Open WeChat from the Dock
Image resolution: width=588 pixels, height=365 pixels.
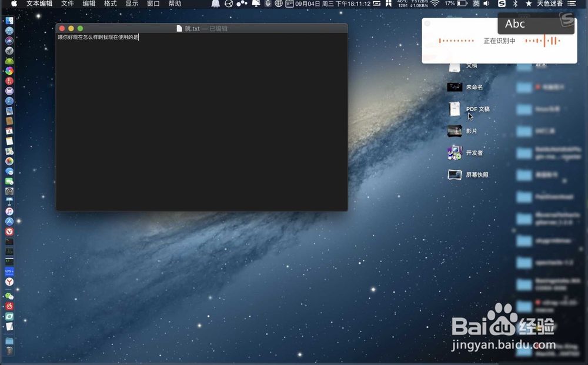pos(9,296)
